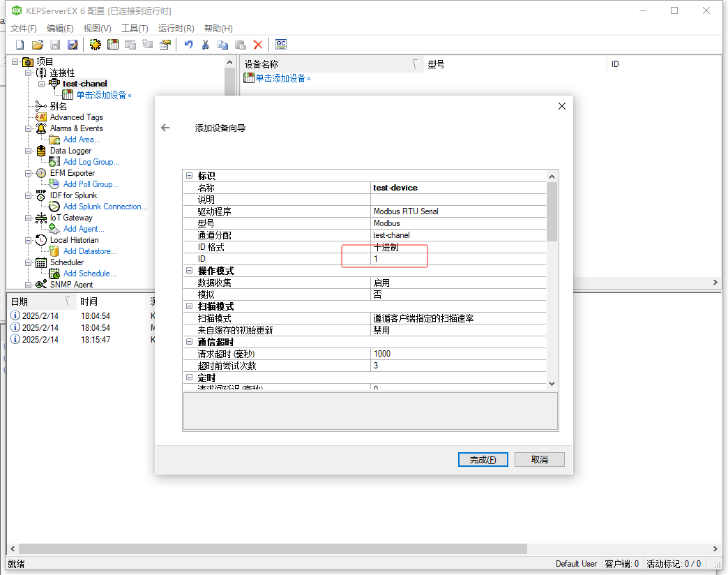Click the Copy toolbar icon
Viewport: 728px width, 575px height.
pyautogui.click(x=223, y=45)
